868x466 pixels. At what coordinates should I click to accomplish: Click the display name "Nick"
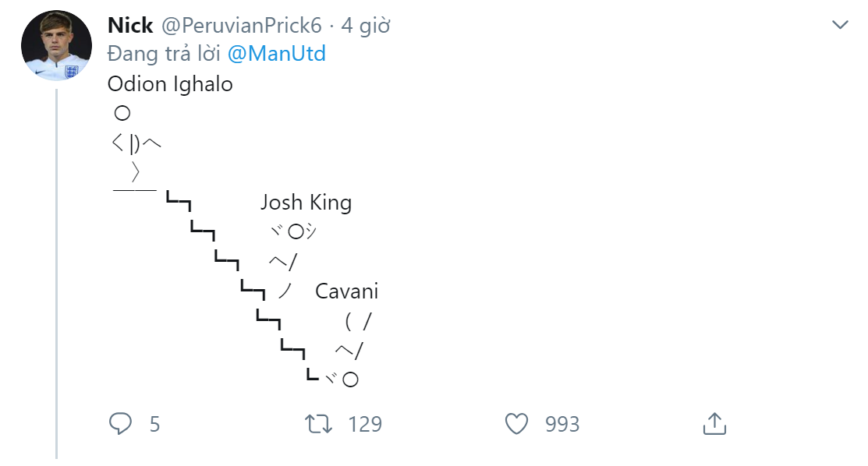click(130, 26)
